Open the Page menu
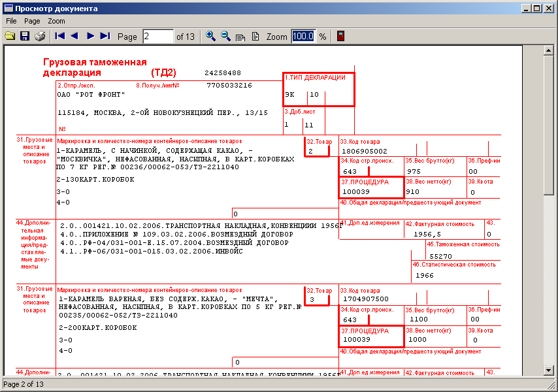 point(32,21)
